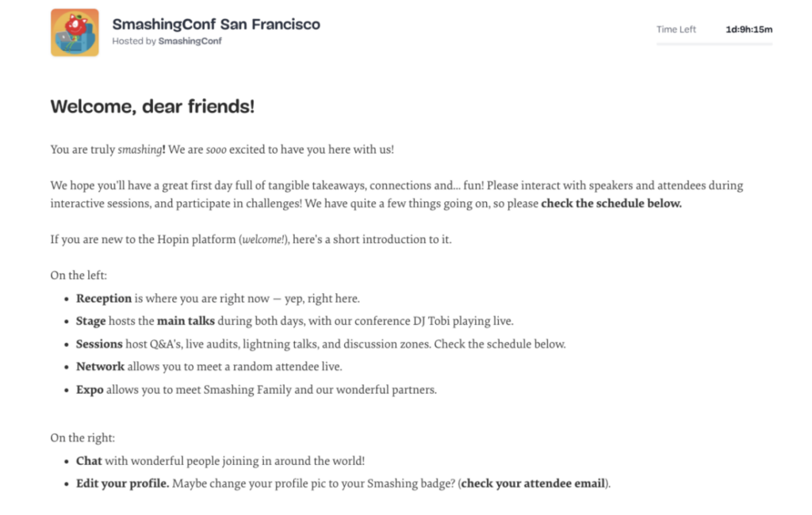This screenshot has width=812, height=515.
Task: Click the "On the right:" label
Action: pyautogui.click(x=84, y=437)
